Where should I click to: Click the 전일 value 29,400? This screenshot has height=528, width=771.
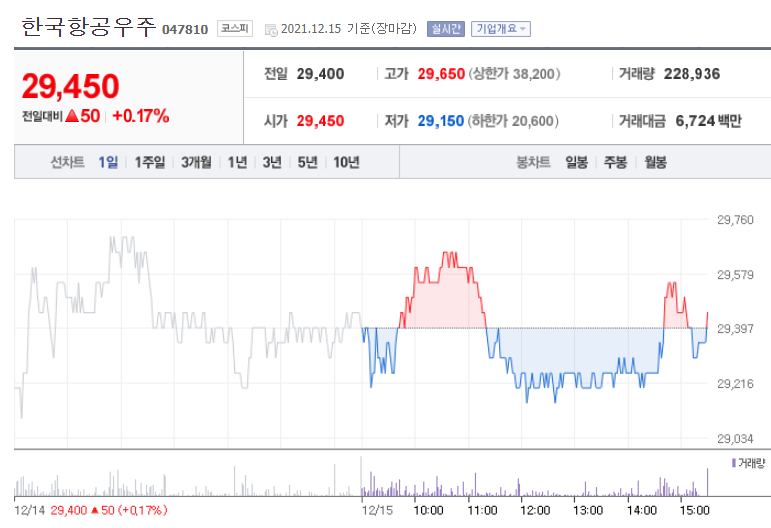click(x=321, y=74)
